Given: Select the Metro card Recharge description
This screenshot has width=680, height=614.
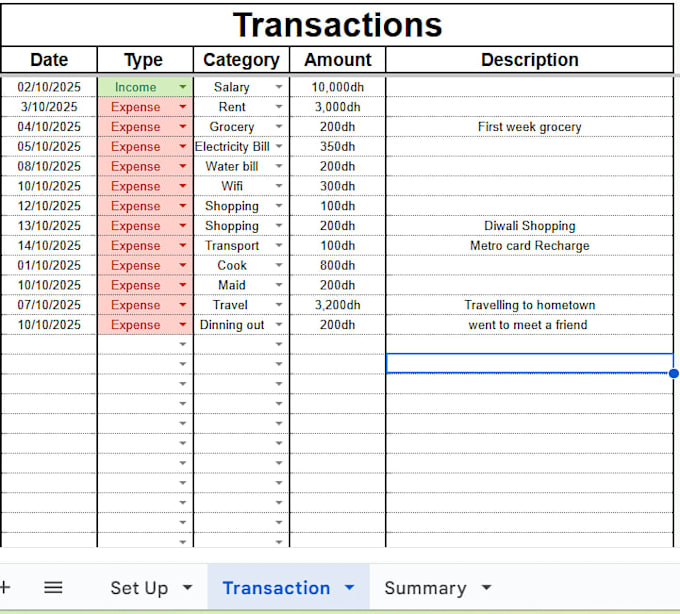Looking at the screenshot, I should (x=530, y=246).
